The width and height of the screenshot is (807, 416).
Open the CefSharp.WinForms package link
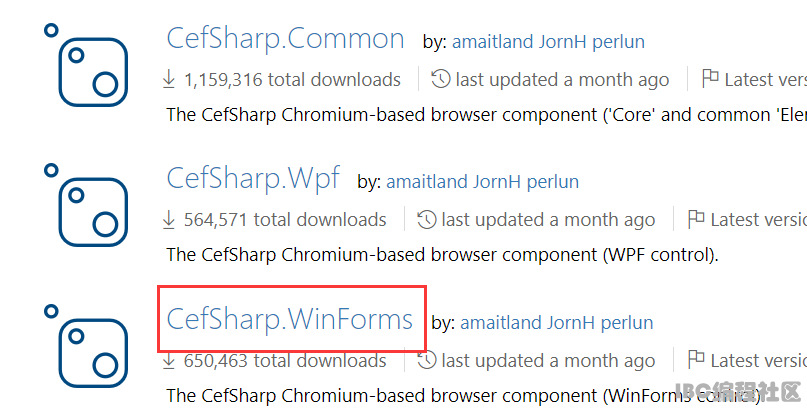click(290, 319)
